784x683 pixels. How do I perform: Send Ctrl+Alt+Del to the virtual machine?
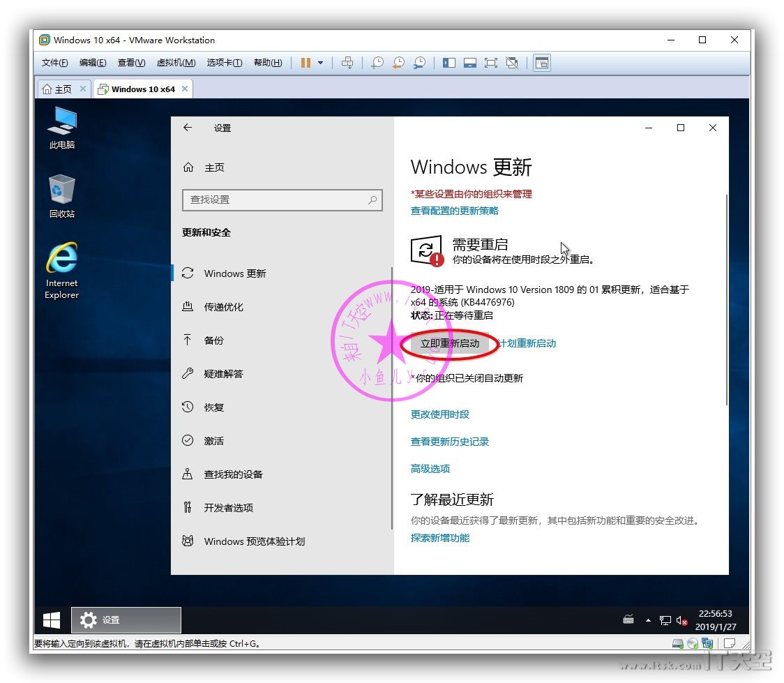point(347,63)
